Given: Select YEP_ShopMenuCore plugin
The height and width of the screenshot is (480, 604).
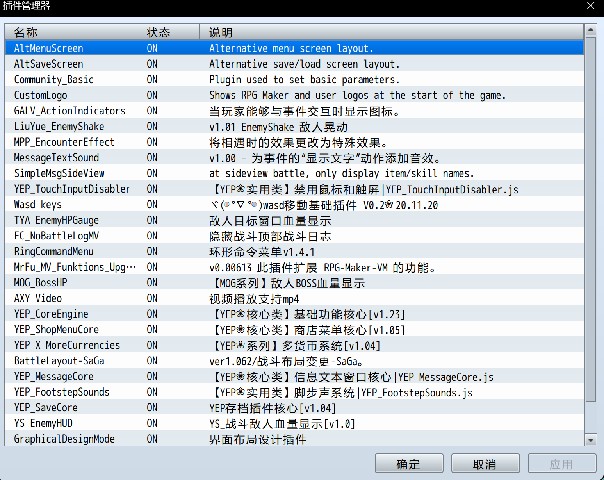Looking at the screenshot, I should (294, 329).
